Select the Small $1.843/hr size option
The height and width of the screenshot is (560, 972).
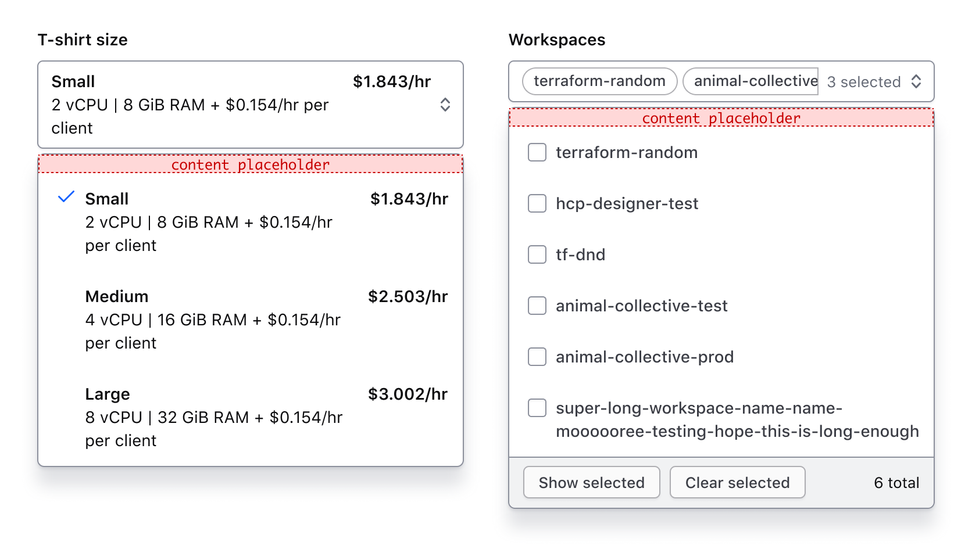click(x=250, y=222)
